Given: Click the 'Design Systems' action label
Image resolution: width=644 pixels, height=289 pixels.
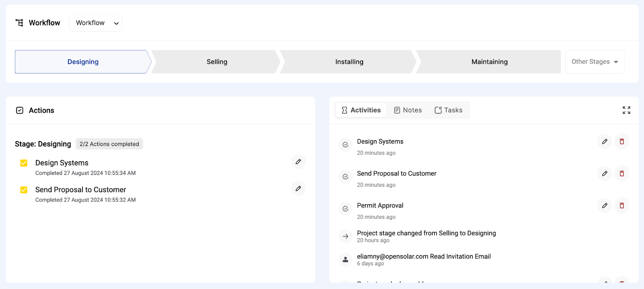Looking at the screenshot, I should 62,163.
